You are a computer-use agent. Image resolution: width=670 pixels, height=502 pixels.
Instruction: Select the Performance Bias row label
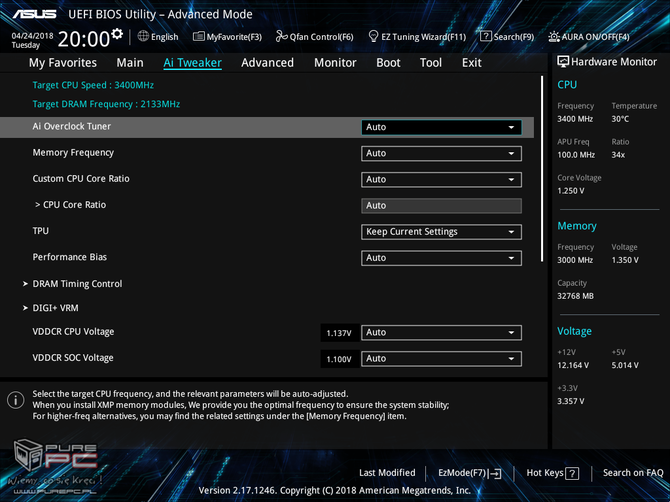pyautogui.click(x=70, y=257)
